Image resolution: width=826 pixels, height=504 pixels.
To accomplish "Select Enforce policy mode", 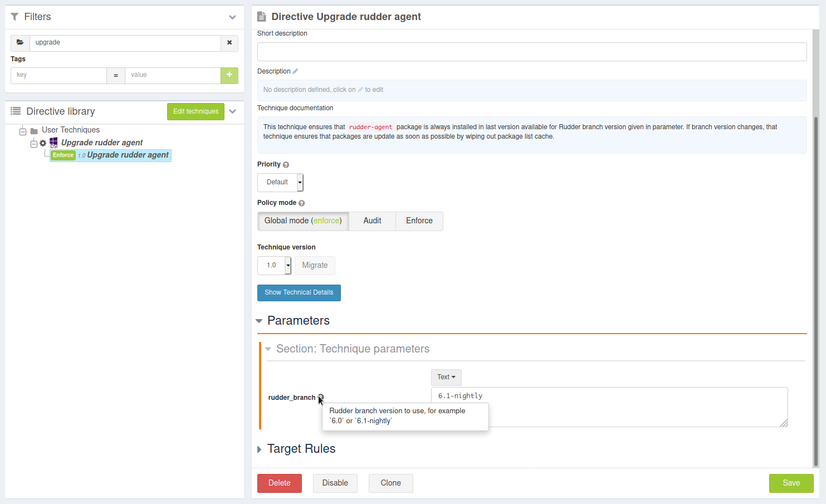I will (419, 221).
